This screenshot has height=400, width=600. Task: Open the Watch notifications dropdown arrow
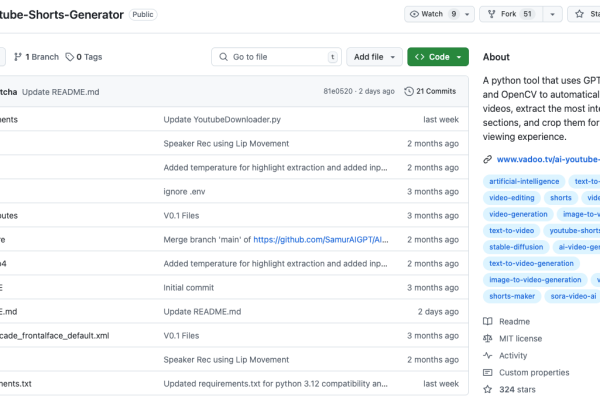(467, 14)
